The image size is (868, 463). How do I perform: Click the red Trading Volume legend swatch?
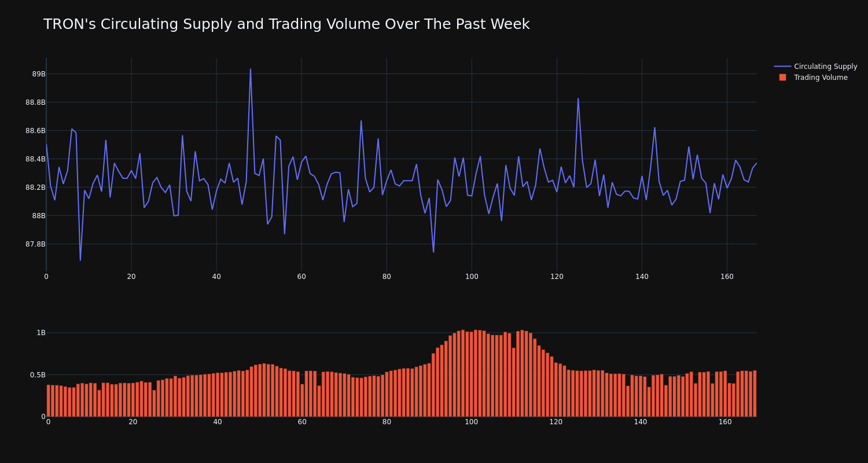coord(782,78)
